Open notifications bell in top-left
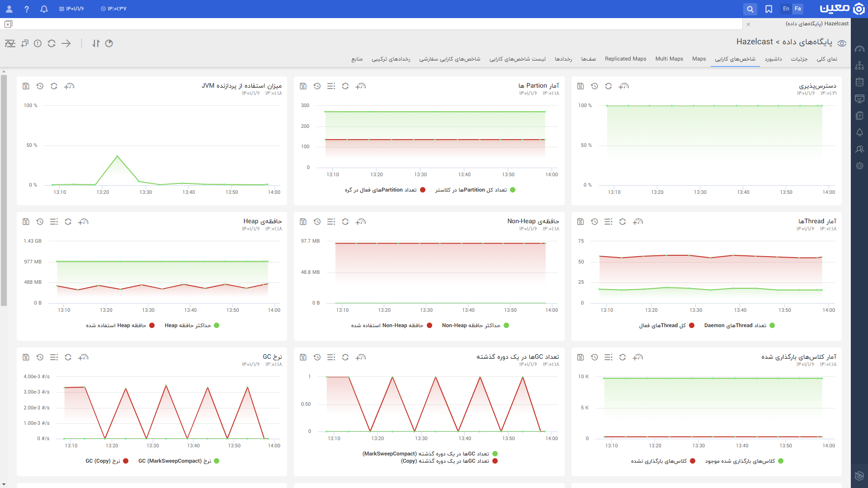The width and height of the screenshot is (868, 488). [44, 9]
